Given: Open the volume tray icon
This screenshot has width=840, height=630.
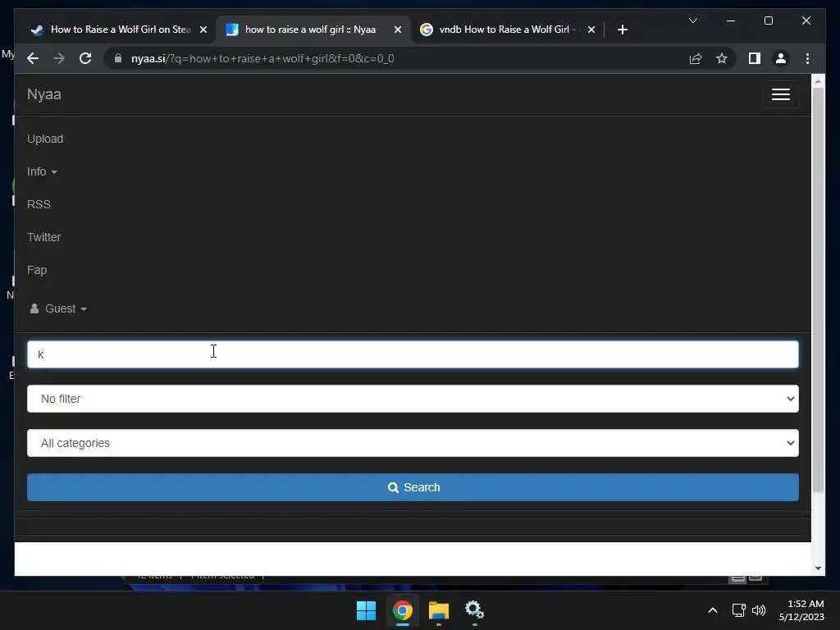Looking at the screenshot, I should [x=759, y=610].
